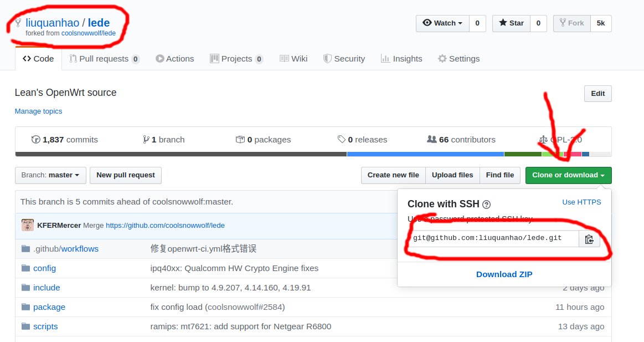Open the workflows folder link
The height and width of the screenshot is (342, 644).
(80, 249)
